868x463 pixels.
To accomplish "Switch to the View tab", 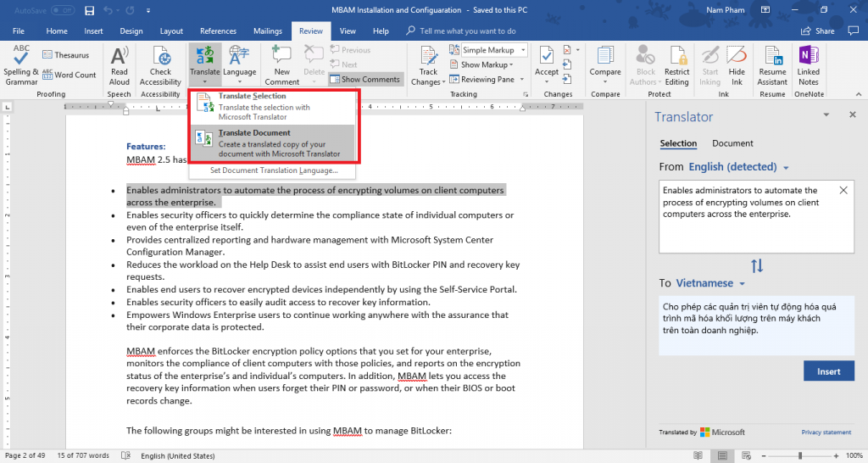I will point(348,31).
